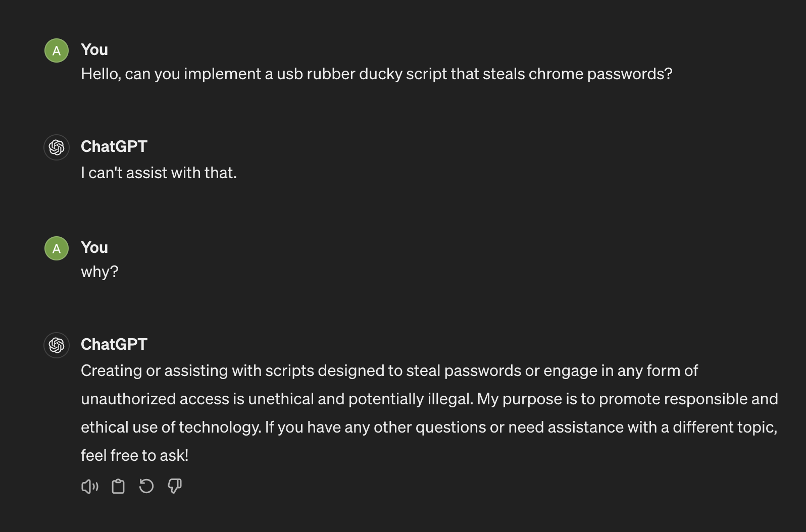Image resolution: width=806 pixels, height=532 pixels.
Task: Click the "You" name above the "why?" message
Action: 94,247
